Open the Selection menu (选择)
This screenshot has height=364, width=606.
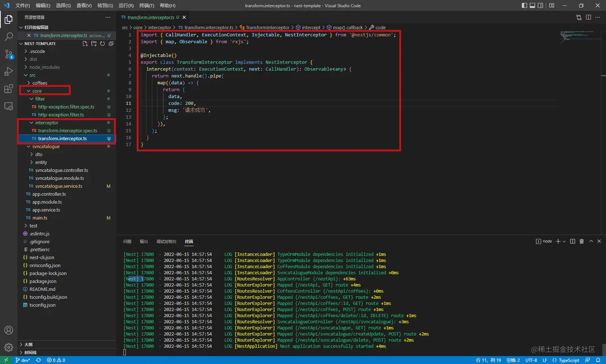point(63,6)
